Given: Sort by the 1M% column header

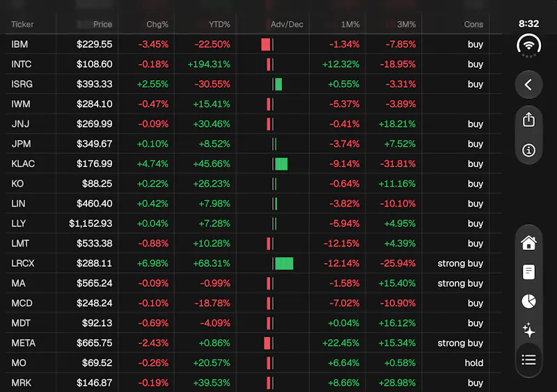Looking at the screenshot, I should coord(350,24).
